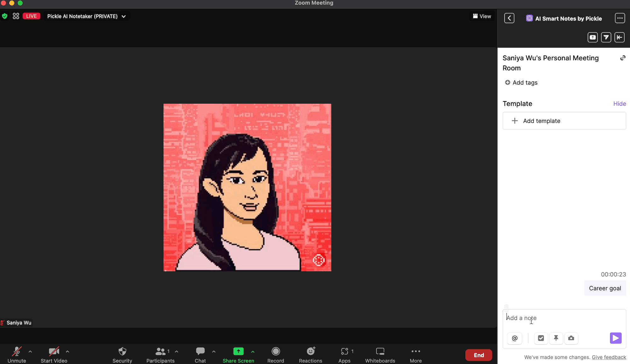
Task: Open the Give feedback link
Action: [609, 357]
